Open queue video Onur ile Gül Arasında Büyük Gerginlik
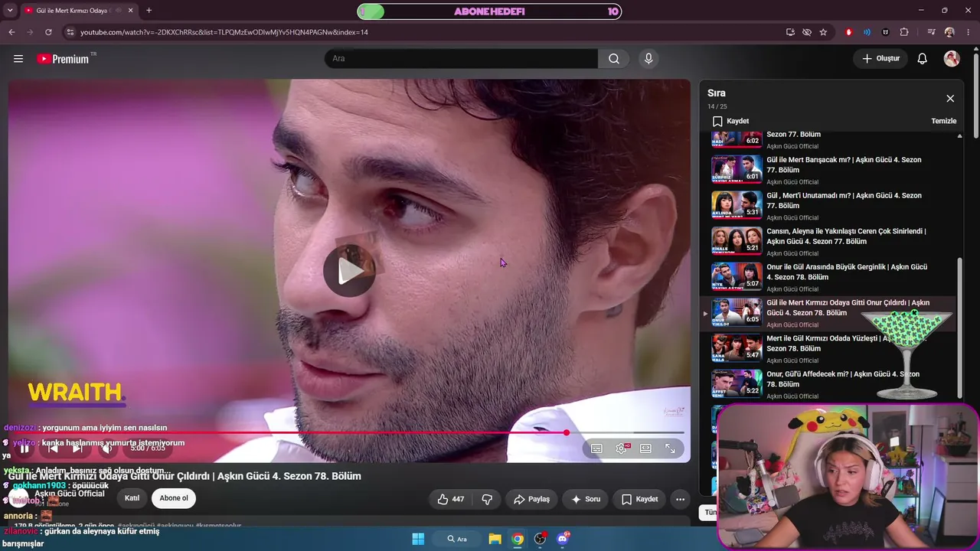Viewport: 980px width, 551px height. 847,272
